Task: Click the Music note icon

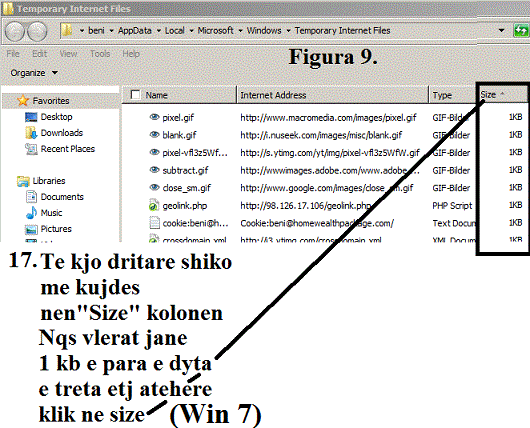Action: pos(31,213)
